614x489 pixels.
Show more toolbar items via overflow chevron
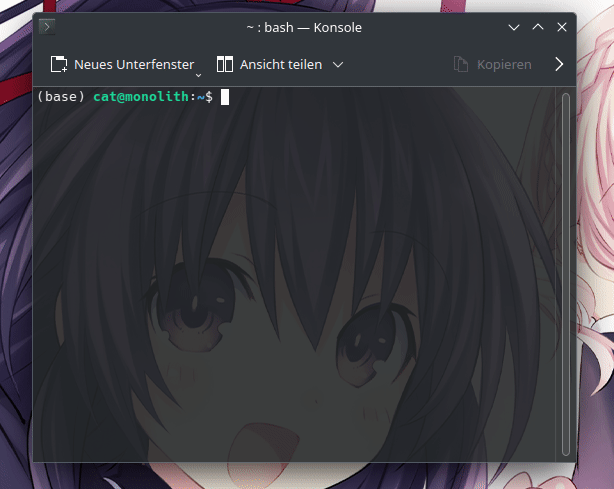tap(559, 64)
